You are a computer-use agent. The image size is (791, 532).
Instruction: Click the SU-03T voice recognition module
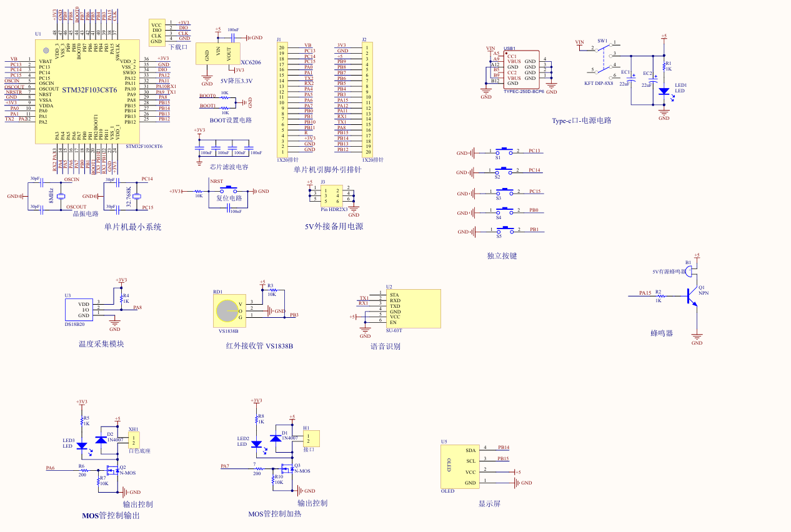tap(413, 308)
